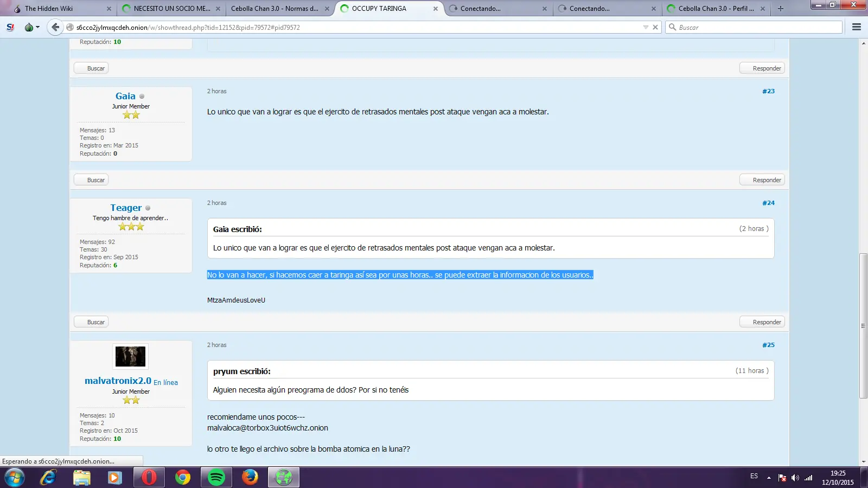Click Responder button above post #23
This screenshot has height=488, width=868.
[x=762, y=68]
